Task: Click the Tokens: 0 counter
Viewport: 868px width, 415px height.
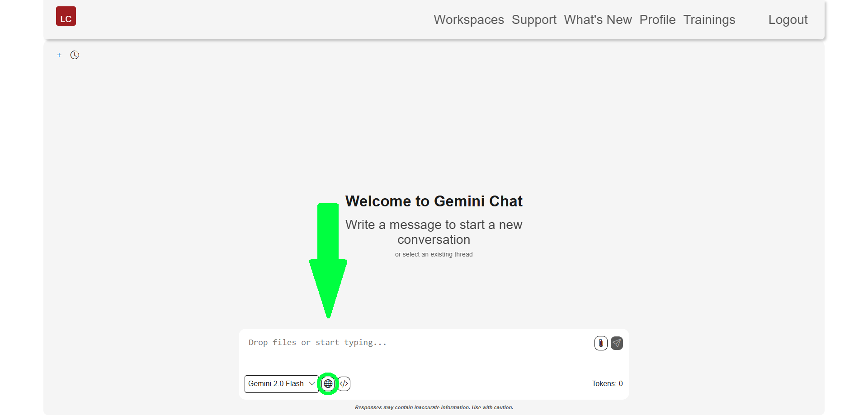Action: (x=607, y=384)
